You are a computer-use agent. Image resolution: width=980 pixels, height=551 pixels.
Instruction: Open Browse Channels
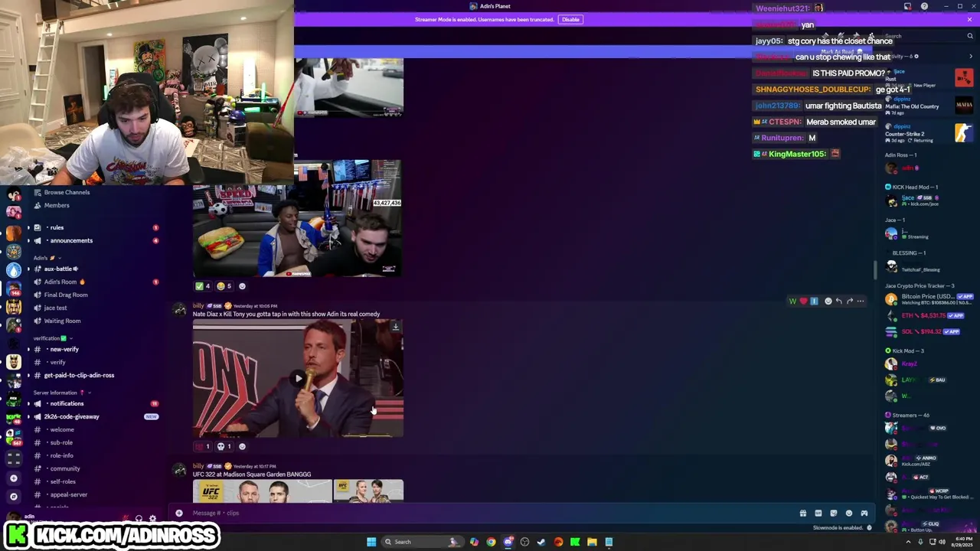pyautogui.click(x=66, y=193)
